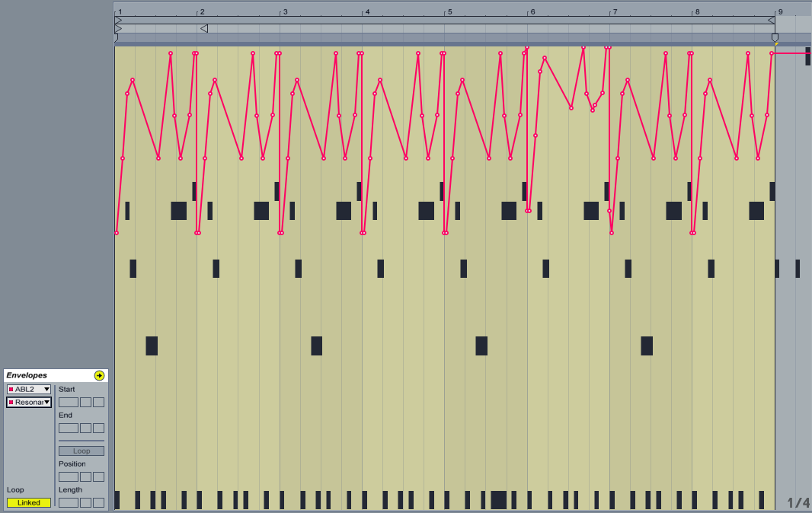Click the sixteenths field under Position
Screen dimensions: 812x513
tap(98, 476)
